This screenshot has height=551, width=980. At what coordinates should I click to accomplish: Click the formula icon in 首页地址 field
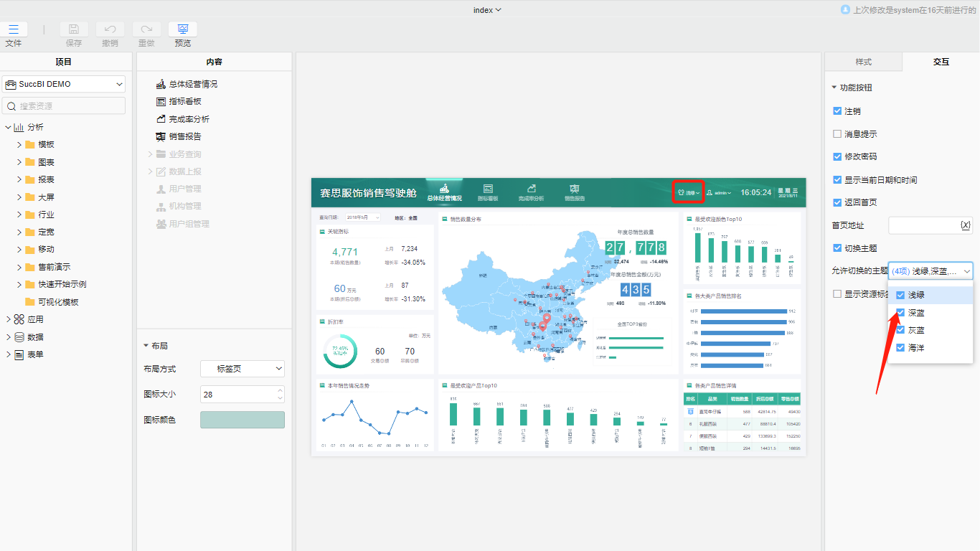pos(965,225)
